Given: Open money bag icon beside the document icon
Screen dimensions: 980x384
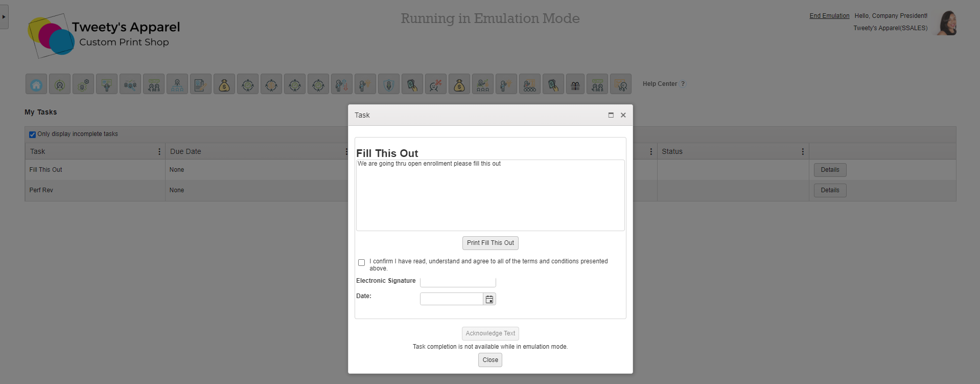Looking at the screenshot, I should 224,84.
